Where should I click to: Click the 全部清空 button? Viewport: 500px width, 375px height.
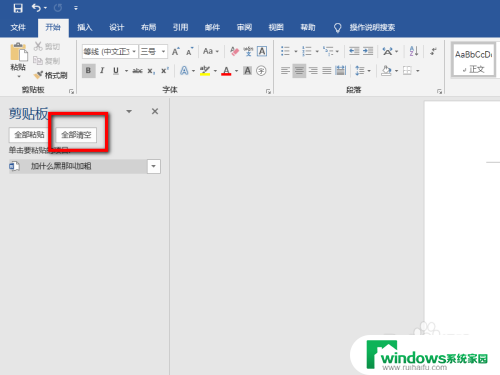pos(76,135)
